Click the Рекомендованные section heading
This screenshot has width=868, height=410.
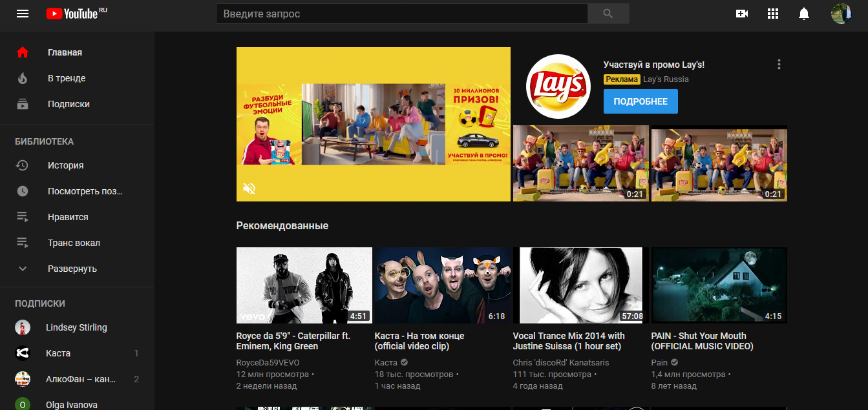click(x=282, y=226)
